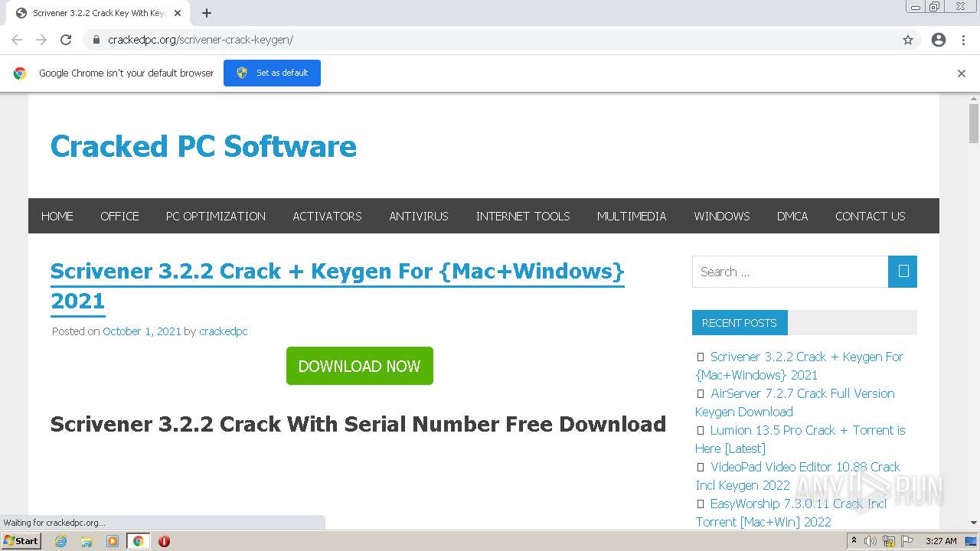The width and height of the screenshot is (980, 551).
Task: Open Internet Explorer from the taskbar
Action: point(61,541)
